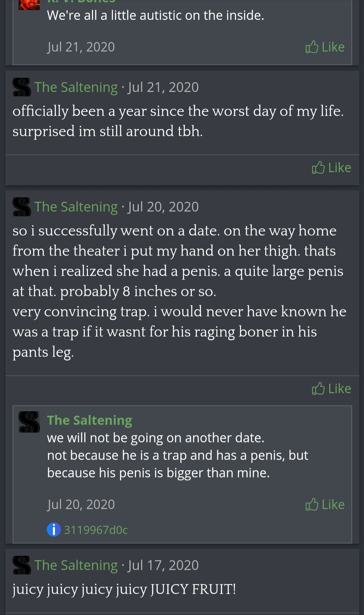Click the Jul 21, 2020 post timestamp

[163, 87]
